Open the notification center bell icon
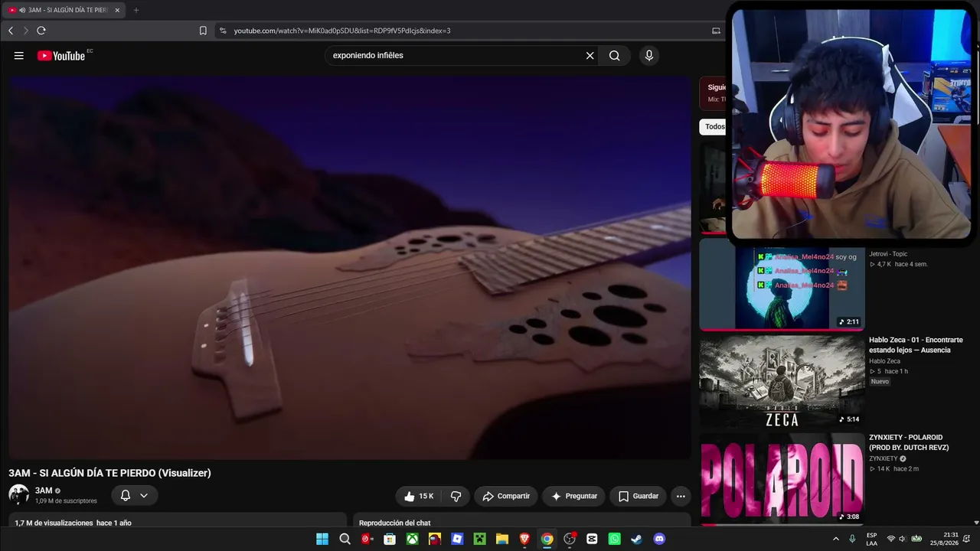 pyautogui.click(x=967, y=539)
